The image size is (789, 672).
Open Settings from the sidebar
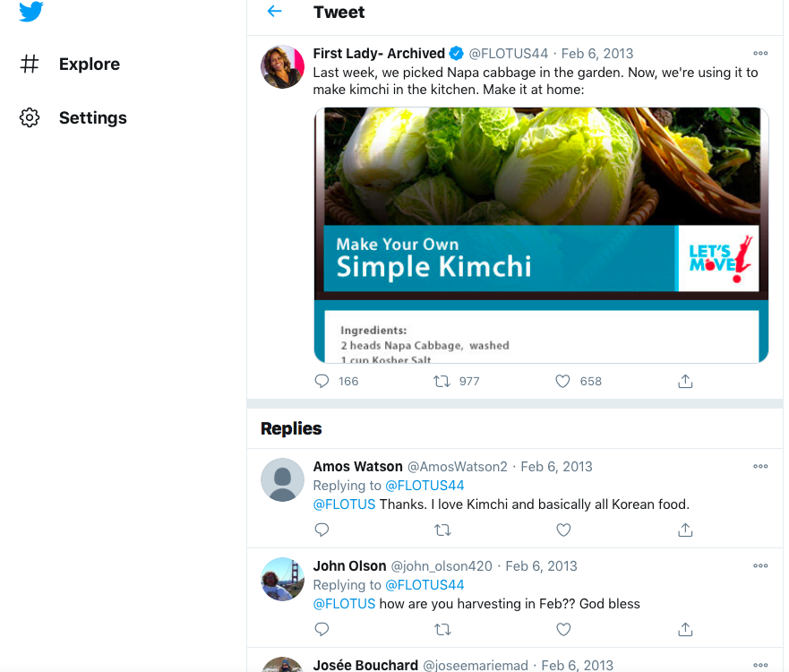[92, 117]
